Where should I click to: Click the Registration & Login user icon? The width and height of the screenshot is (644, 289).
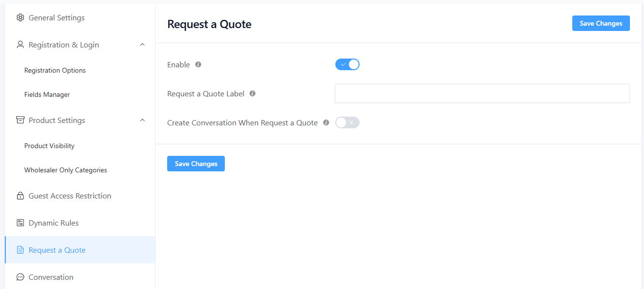[x=20, y=45]
